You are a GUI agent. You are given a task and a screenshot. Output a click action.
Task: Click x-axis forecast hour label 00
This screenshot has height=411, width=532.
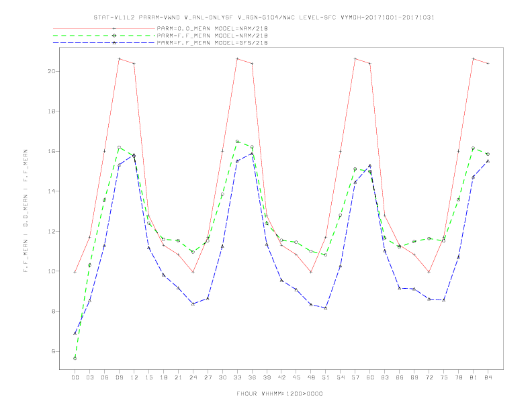tap(75, 377)
